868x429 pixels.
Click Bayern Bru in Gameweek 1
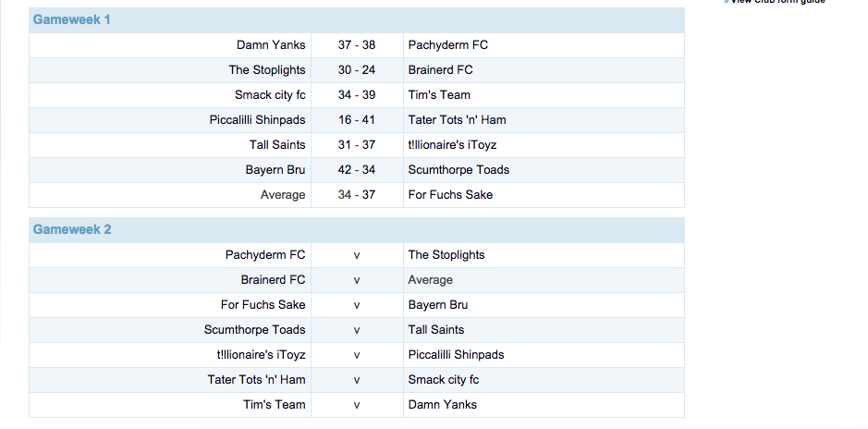tap(275, 170)
